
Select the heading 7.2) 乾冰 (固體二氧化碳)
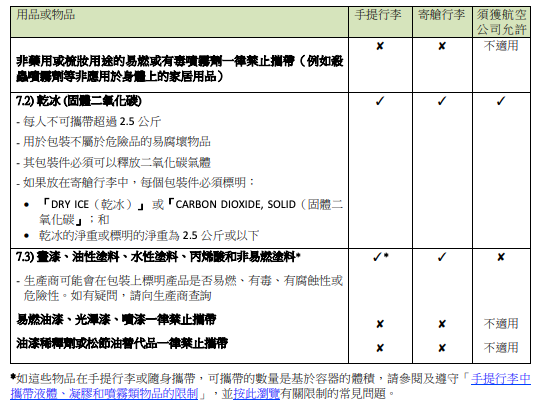79,101
